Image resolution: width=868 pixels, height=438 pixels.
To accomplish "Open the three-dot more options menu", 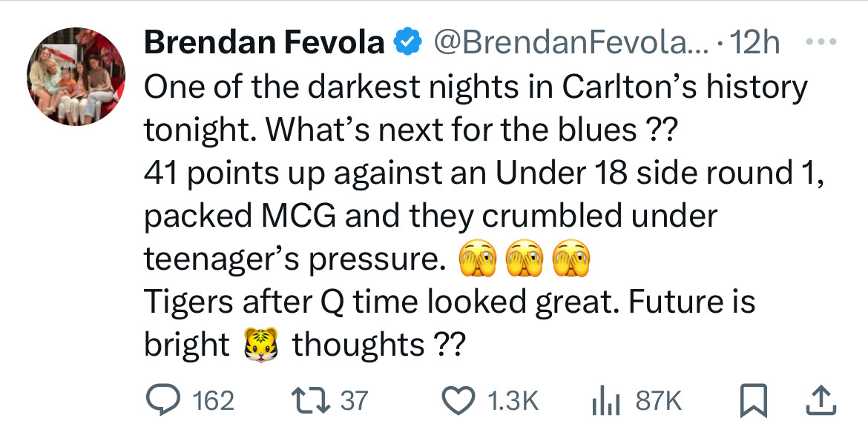I will 821,42.
